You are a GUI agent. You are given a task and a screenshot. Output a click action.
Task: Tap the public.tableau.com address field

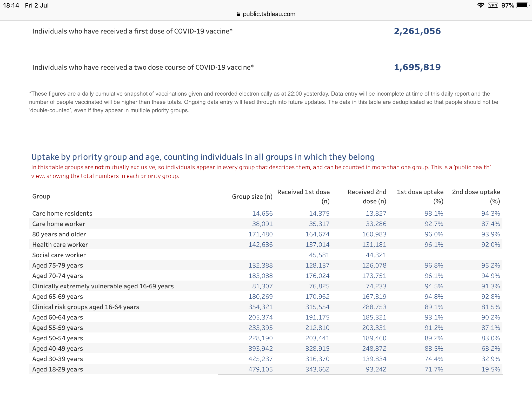(x=269, y=14)
